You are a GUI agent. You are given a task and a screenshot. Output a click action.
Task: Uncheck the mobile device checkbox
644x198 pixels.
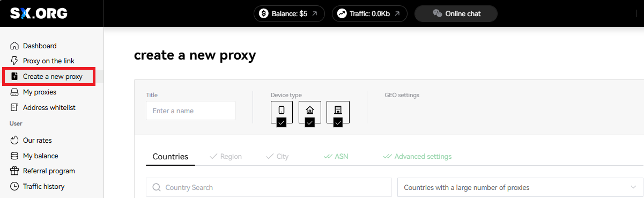(x=282, y=123)
